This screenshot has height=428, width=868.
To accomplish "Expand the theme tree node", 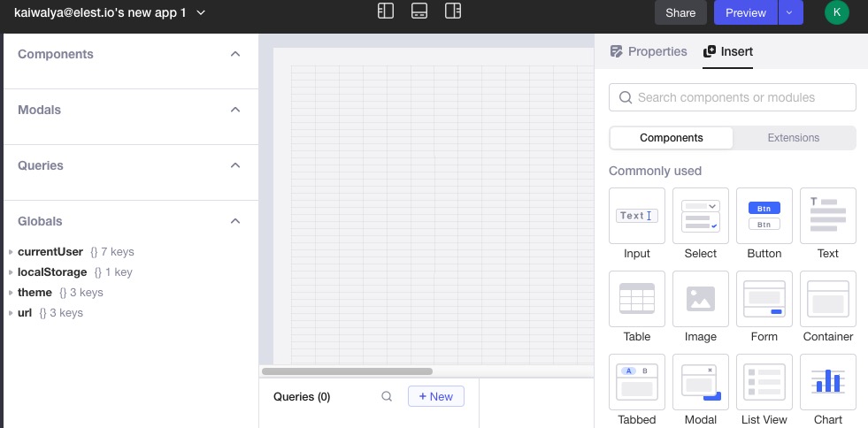I will (11, 293).
